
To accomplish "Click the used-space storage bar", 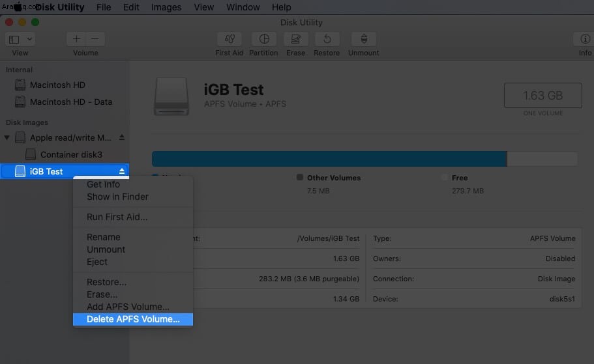I will click(329, 159).
